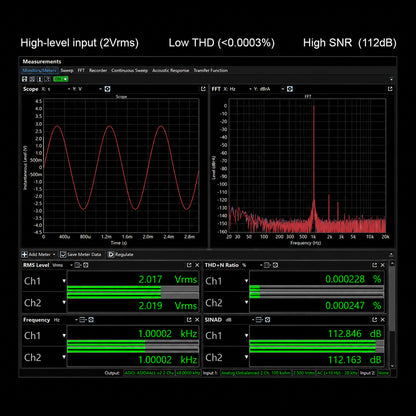
Task: Open THD+N Ratio meter settings gear
Action: point(275,265)
